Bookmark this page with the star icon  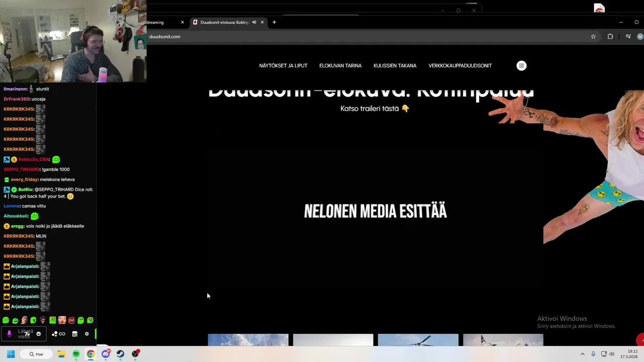point(593,37)
